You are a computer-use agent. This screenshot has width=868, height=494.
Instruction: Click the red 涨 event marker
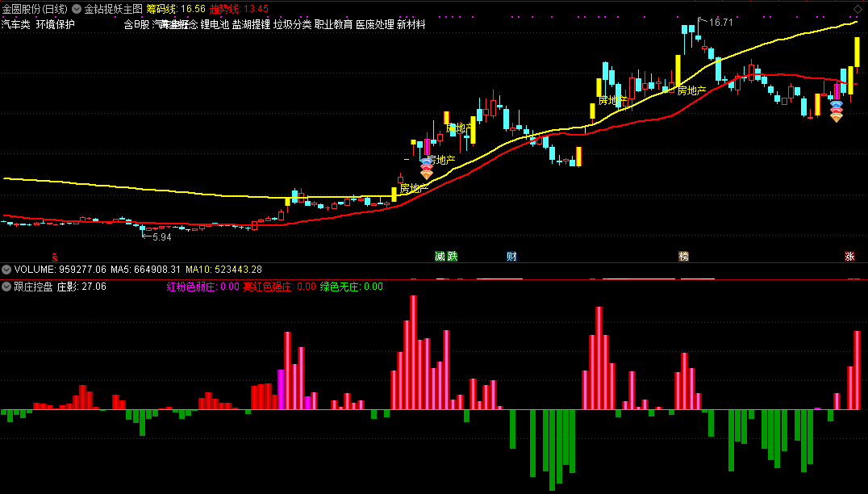pos(849,257)
